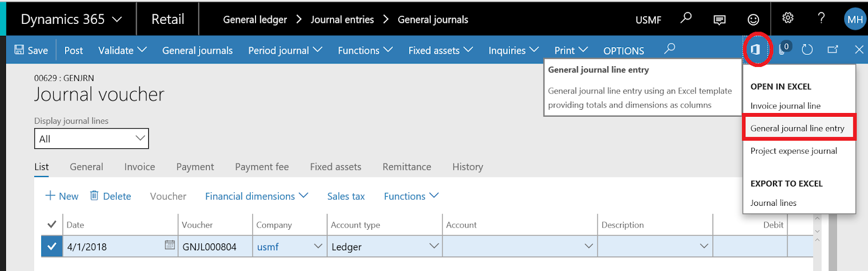Open the settings gear icon
This screenshot has width=868, height=271.
[788, 18]
